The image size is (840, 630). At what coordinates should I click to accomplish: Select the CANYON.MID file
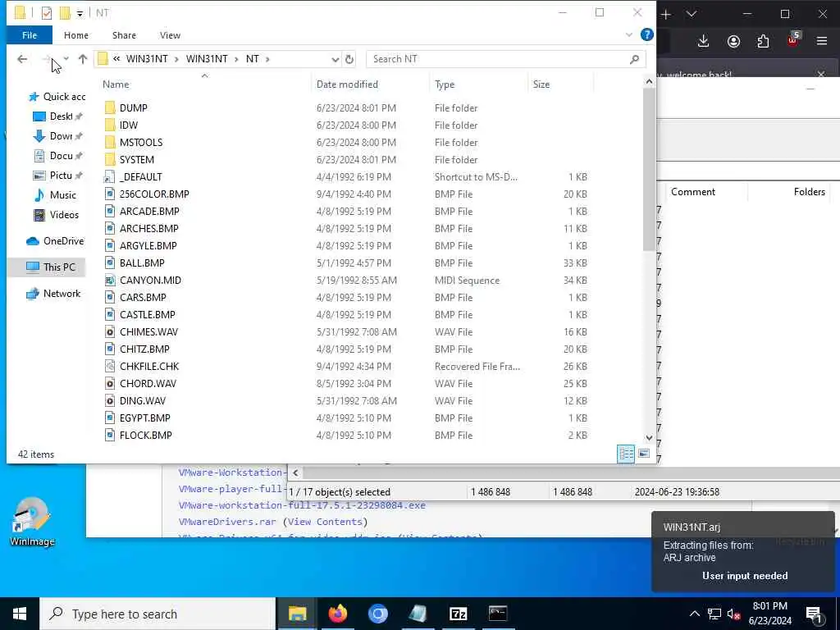point(150,281)
